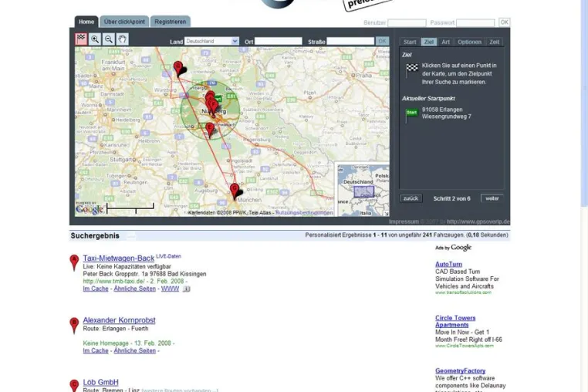588x392 pixels.
Task: Focus the Benutzer input field
Action: [407, 23]
